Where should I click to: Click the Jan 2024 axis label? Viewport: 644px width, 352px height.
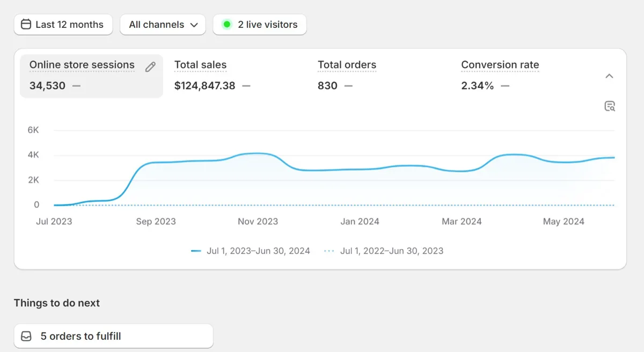(360, 221)
